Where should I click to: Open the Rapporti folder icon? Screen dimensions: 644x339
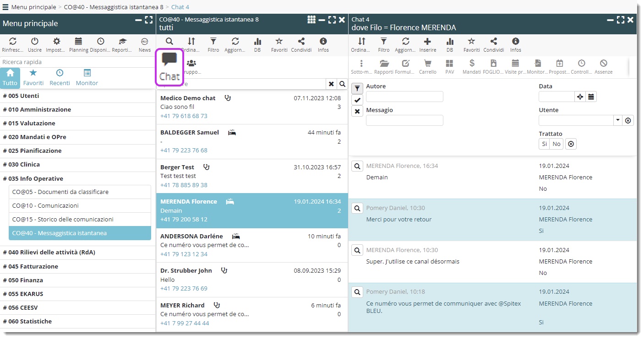pyautogui.click(x=384, y=66)
